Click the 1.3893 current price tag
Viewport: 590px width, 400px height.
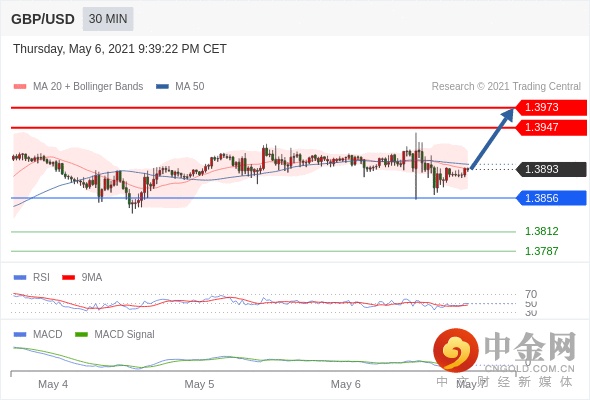(x=551, y=169)
